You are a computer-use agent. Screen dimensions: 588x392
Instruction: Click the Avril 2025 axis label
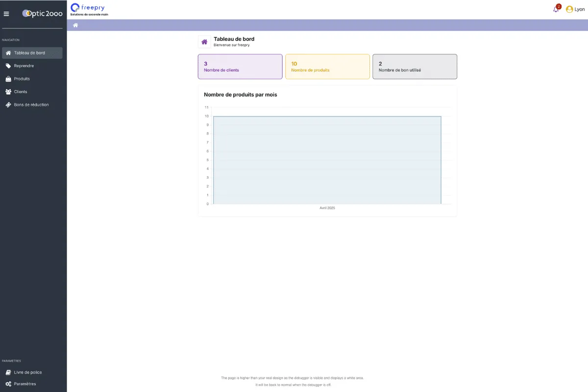click(327, 208)
